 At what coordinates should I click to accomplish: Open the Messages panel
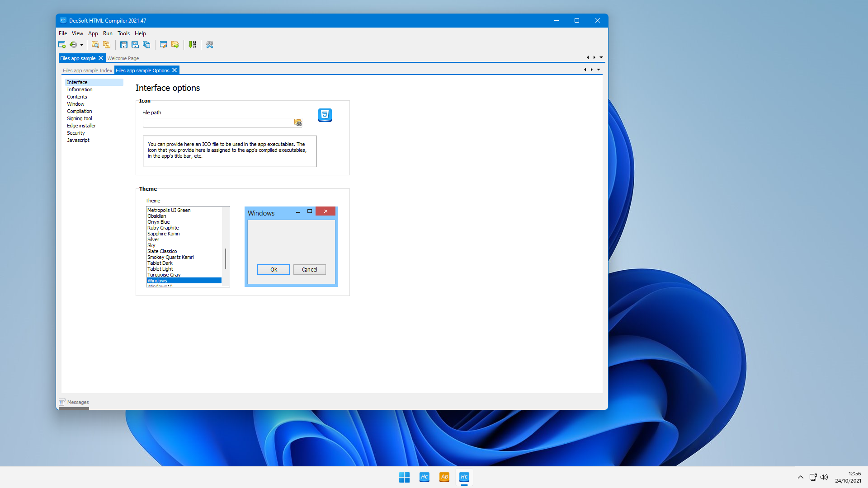[74, 402]
